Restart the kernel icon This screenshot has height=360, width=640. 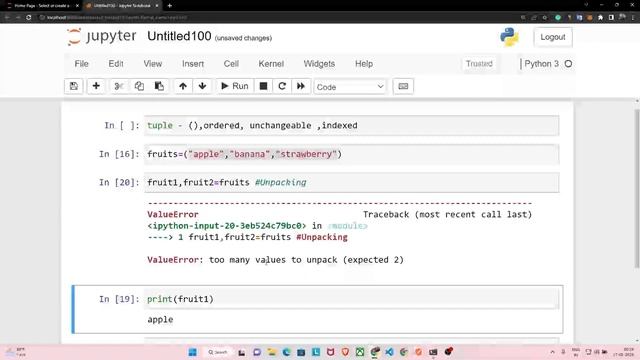pos(282,86)
